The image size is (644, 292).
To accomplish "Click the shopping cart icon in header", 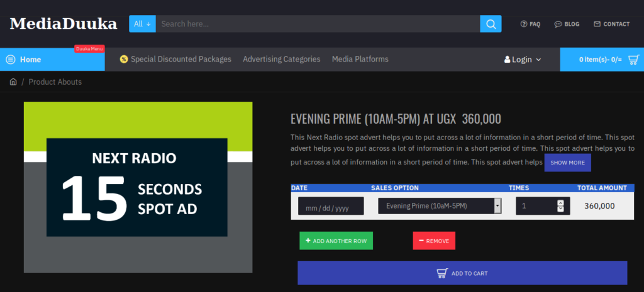I will 634,59.
